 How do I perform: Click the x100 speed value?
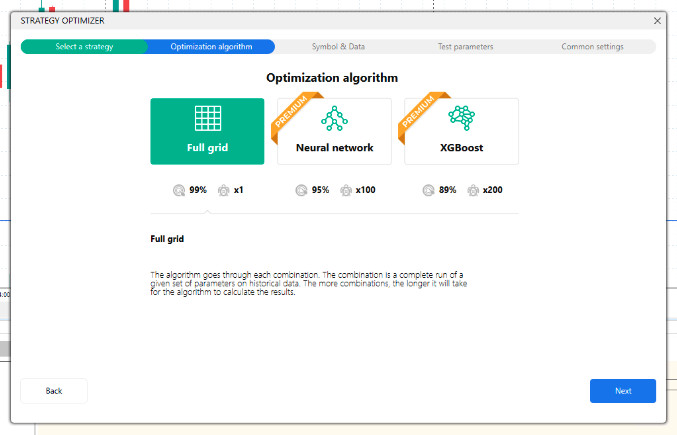pos(366,190)
